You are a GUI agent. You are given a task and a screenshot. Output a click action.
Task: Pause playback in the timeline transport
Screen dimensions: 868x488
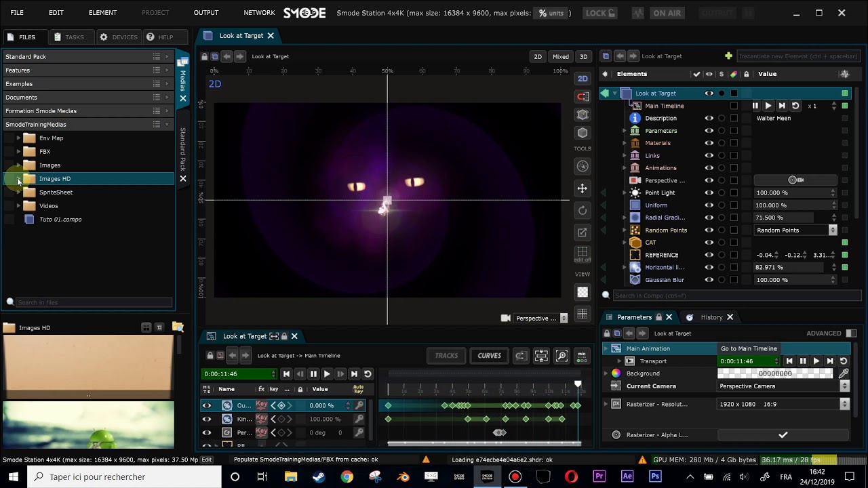[313, 373]
